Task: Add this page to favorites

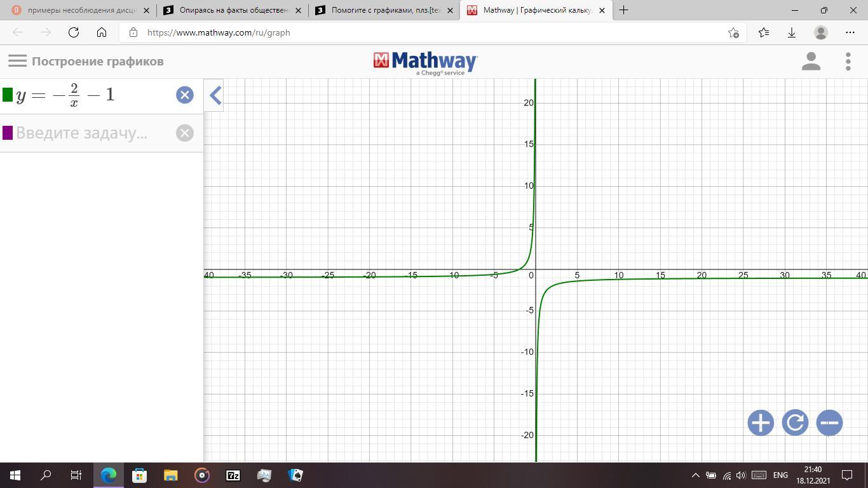Action: tap(733, 32)
